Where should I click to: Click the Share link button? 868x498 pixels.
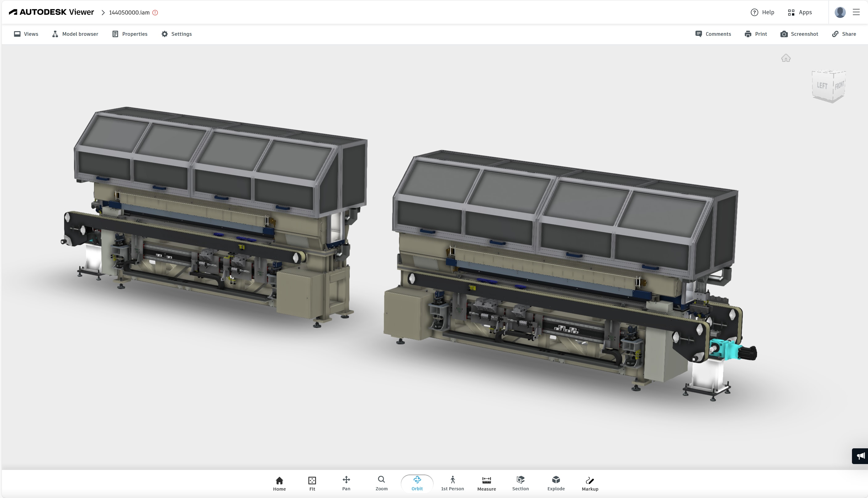click(x=844, y=34)
